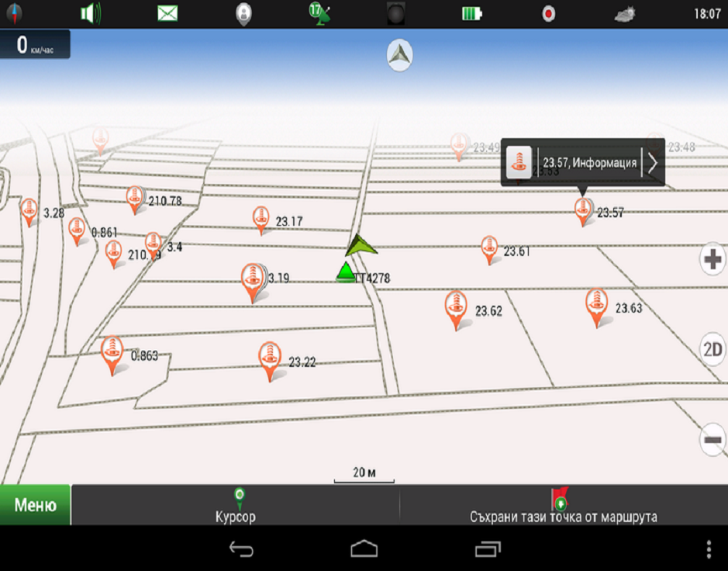Tap the north arrow at top center

399,55
